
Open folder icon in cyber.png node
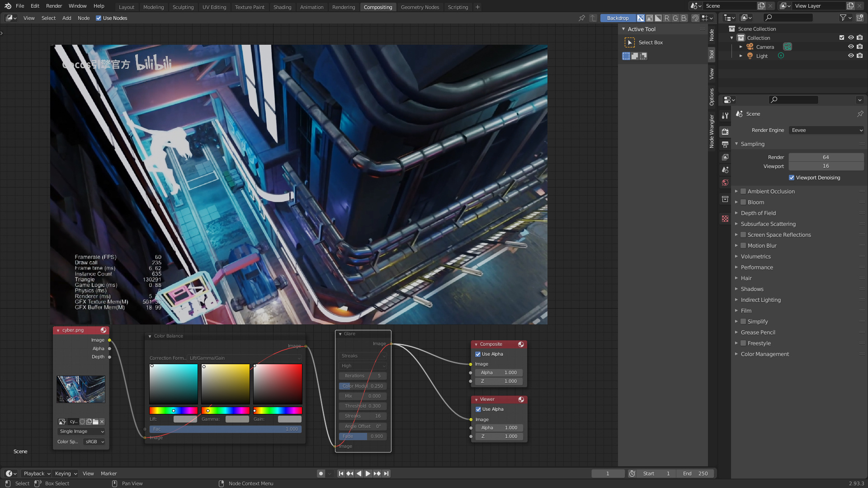coord(95,422)
